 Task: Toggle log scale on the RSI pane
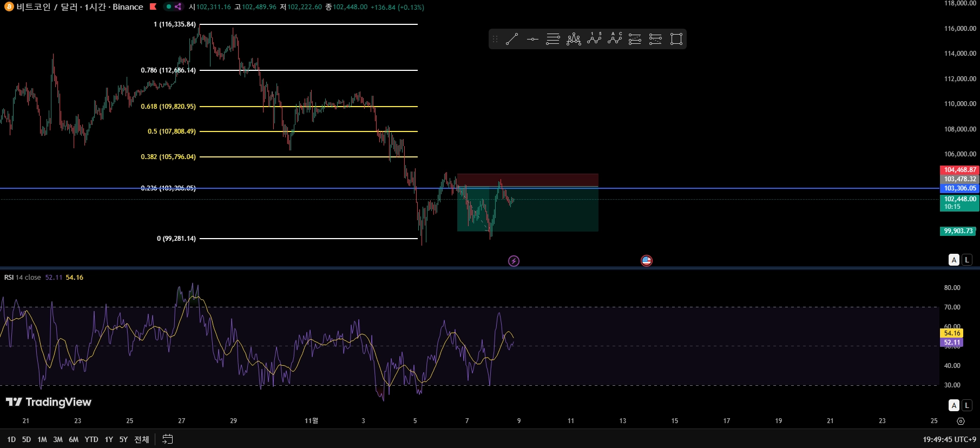(x=967, y=405)
